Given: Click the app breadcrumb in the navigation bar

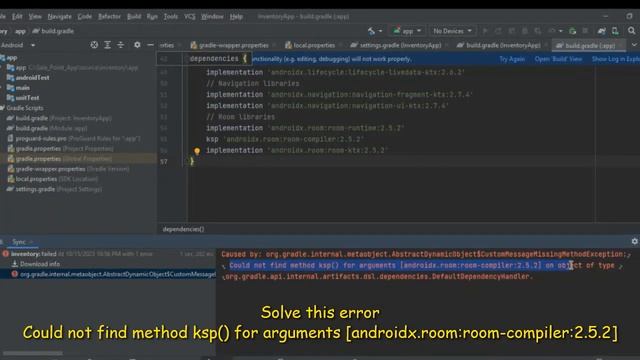Looking at the screenshot, I should click(20, 31).
